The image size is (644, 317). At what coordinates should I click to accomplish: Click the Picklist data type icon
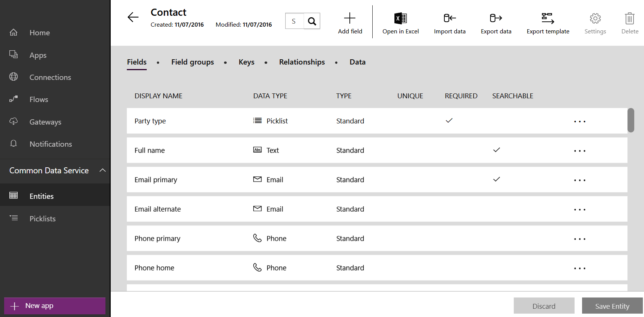click(257, 120)
